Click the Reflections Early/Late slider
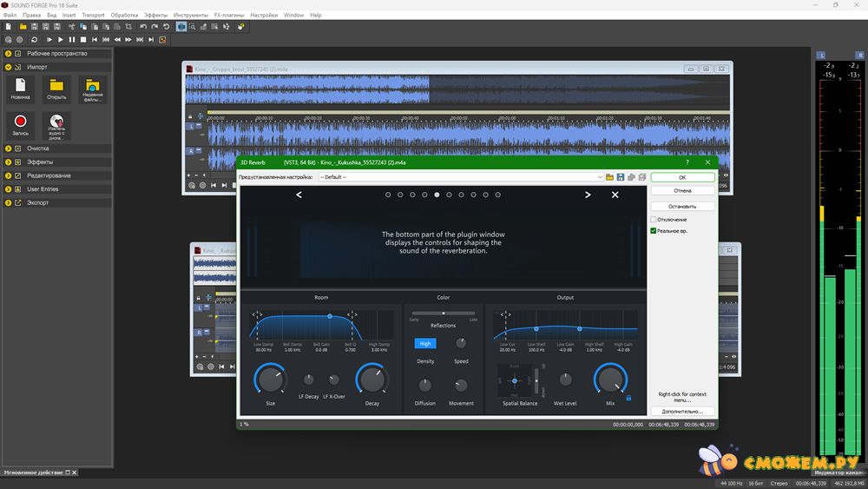The width and height of the screenshot is (868, 489). (444, 313)
